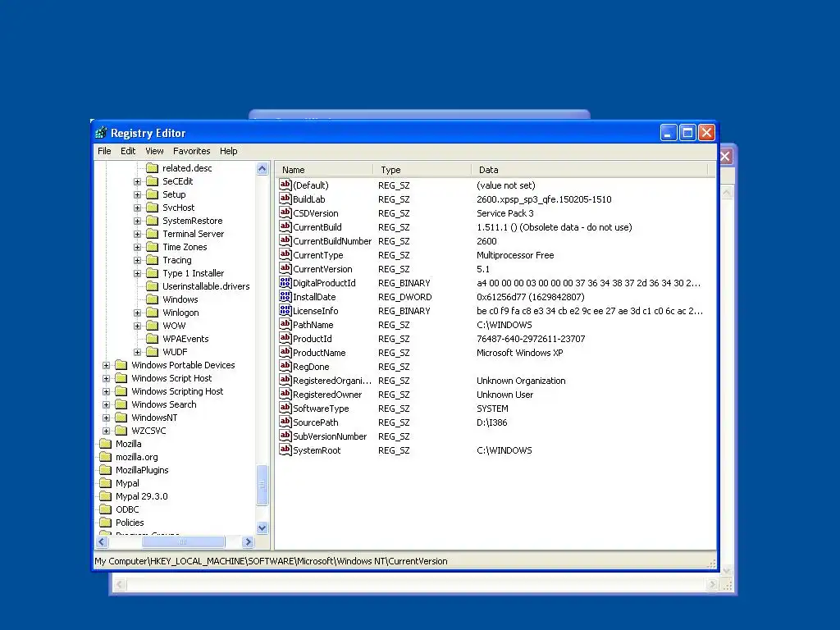Click the Mypal 29.3.0 folder icon
Screen dimensions: 840x630
coord(106,496)
